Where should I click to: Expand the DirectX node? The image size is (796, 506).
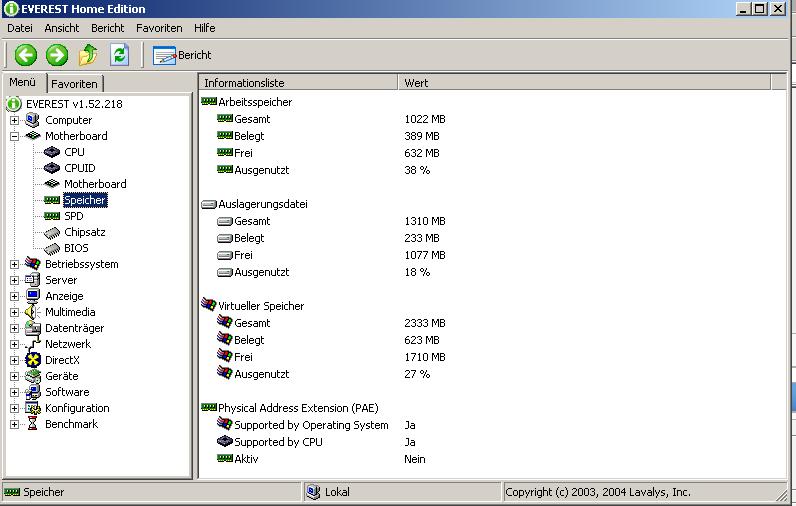click(x=14, y=360)
